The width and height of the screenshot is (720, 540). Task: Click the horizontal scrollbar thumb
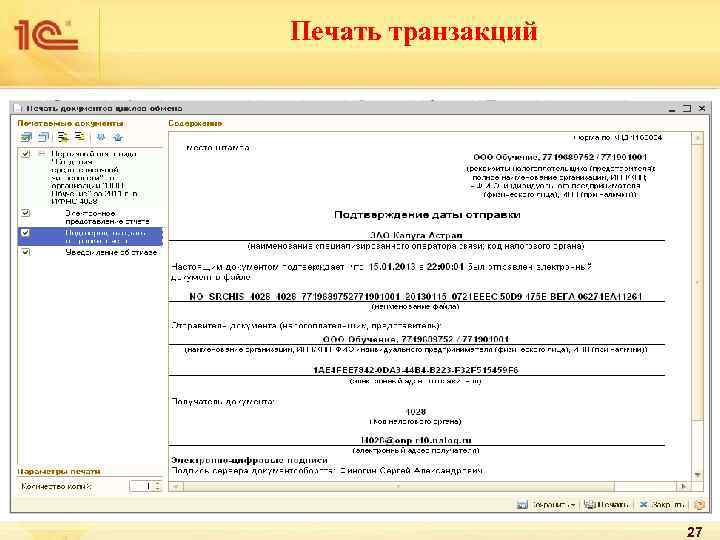click(x=399, y=486)
